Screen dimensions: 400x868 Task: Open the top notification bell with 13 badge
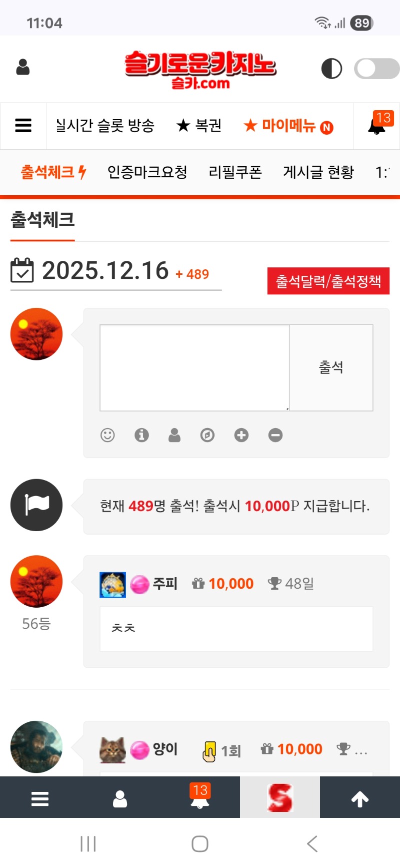point(377,124)
